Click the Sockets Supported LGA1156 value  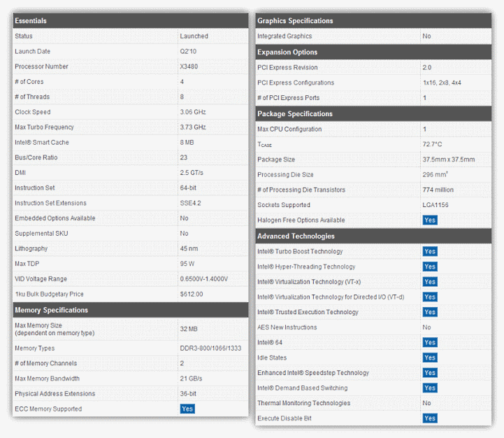coord(435,205)
